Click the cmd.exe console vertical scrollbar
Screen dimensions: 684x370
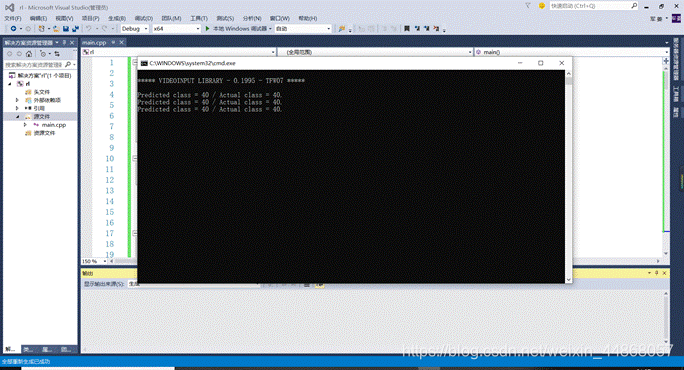(568, 177)
